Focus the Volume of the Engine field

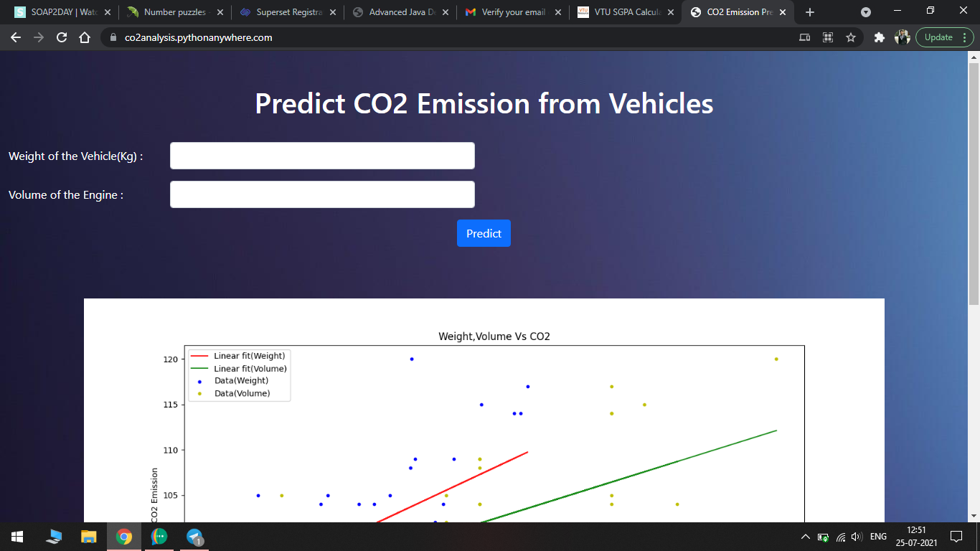(322, 194)
